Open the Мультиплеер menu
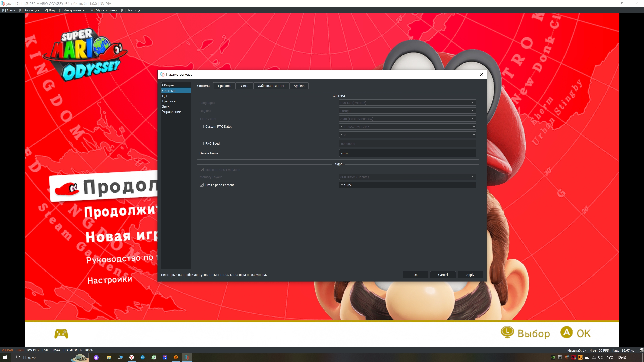 [103, 10]
